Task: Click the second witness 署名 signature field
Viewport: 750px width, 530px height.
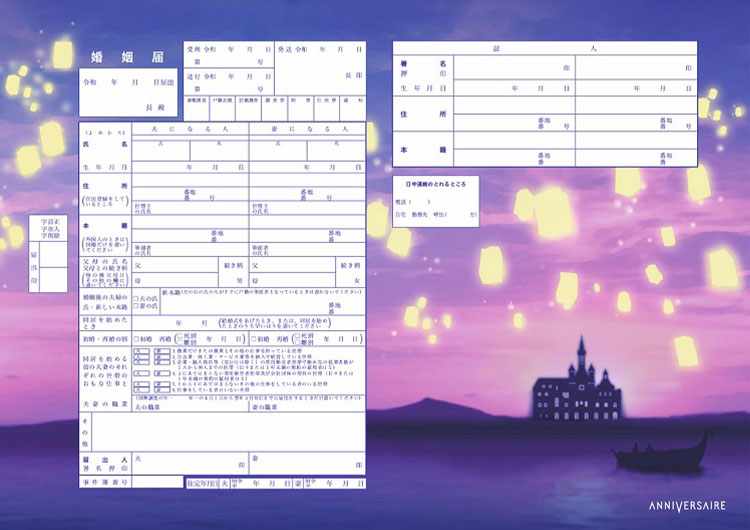Action: click(x=636, y=67)
